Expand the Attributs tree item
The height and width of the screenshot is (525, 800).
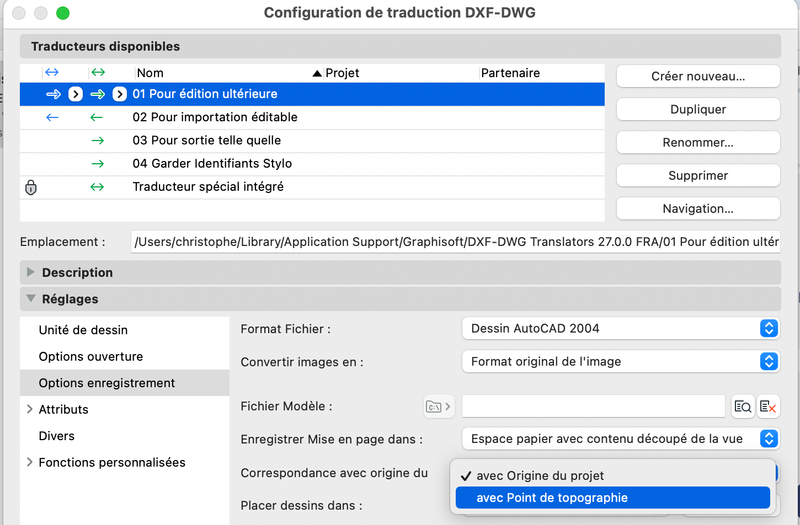pos(30,409)
